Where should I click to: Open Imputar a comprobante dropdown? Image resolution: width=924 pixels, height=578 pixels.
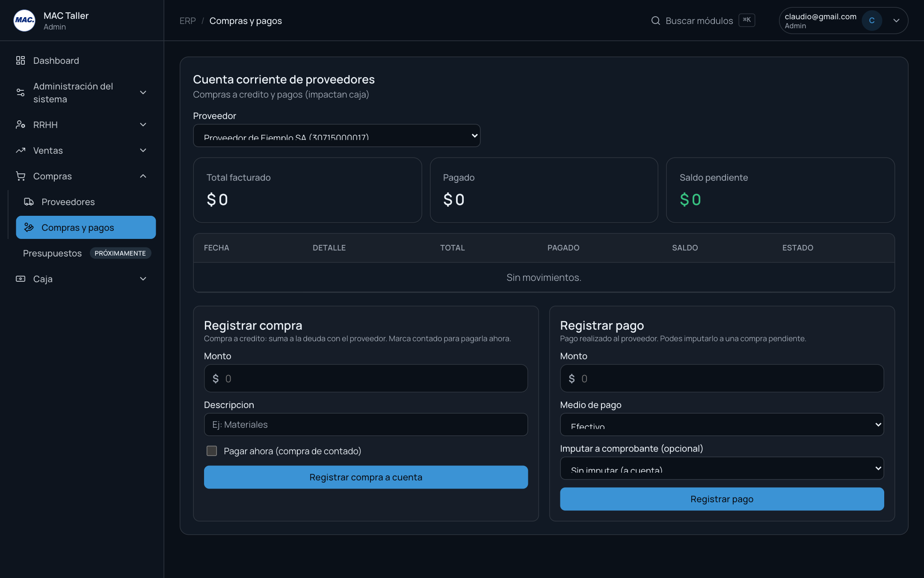point(722,468)
